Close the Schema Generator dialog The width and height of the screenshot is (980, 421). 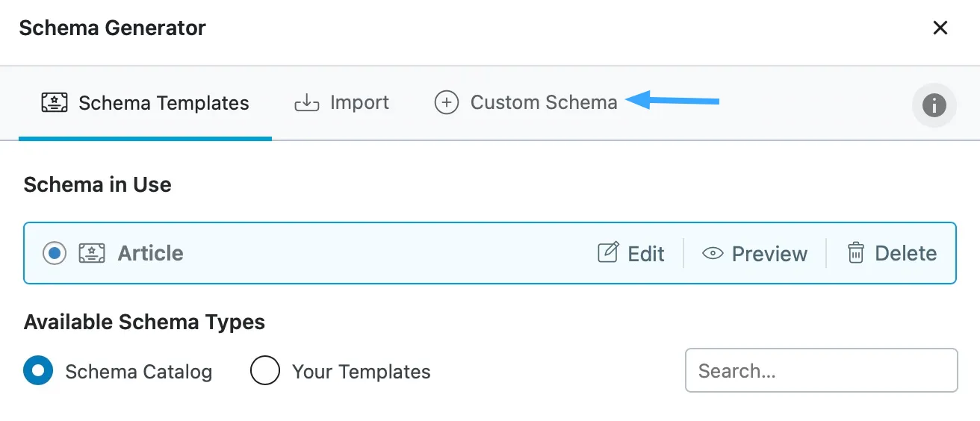tap(940, 28)
